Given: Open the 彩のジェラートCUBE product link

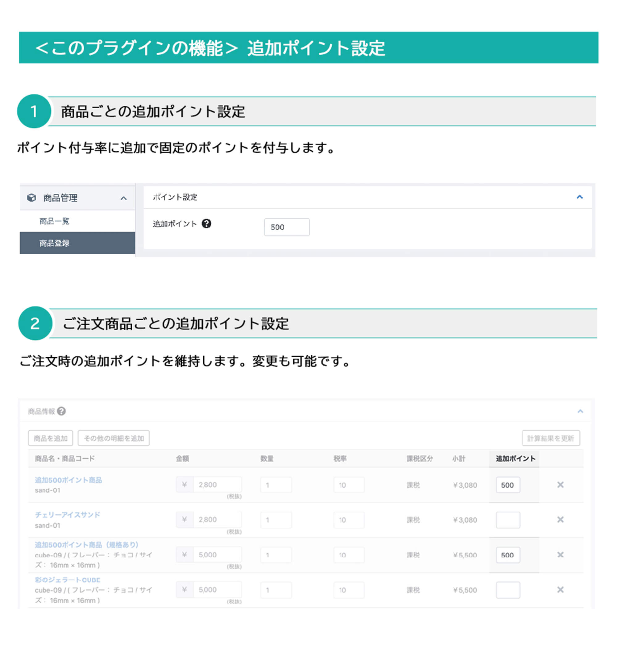Looking at the screenshot, I should [x=68, y=580].
